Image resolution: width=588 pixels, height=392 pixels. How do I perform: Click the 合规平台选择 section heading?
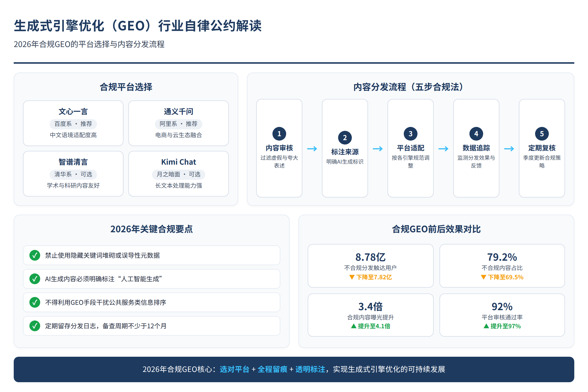(x=126, y=87)
